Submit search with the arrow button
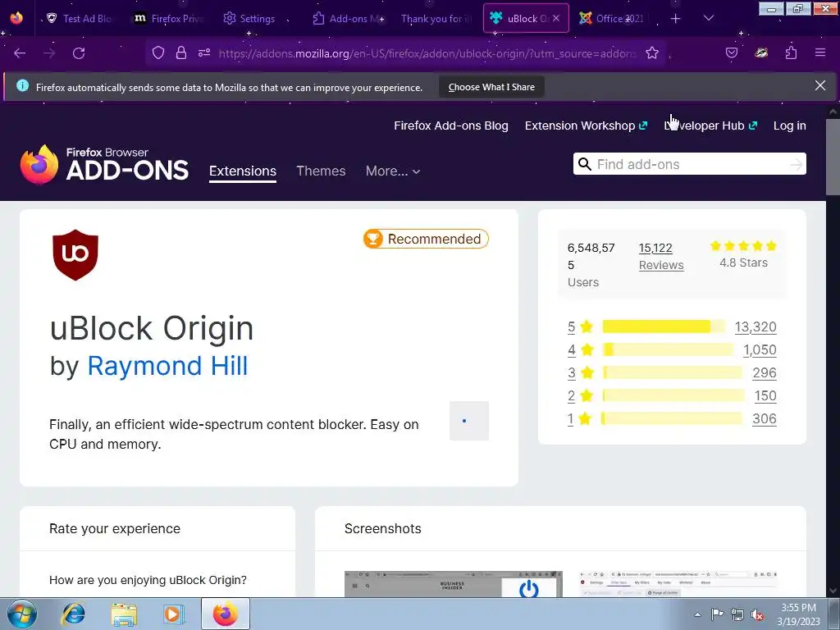This screenshot has height=630, width=840. point(797,164)
